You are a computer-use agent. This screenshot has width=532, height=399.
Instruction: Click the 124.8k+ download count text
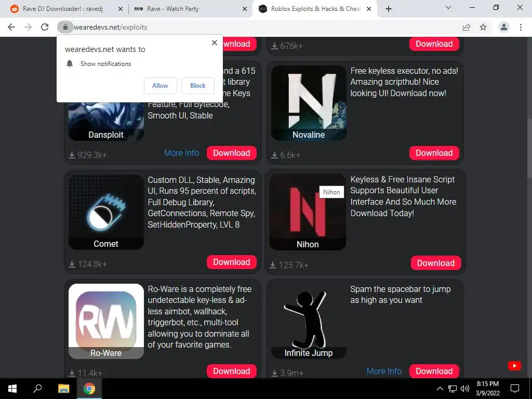(x=92, y=264)
